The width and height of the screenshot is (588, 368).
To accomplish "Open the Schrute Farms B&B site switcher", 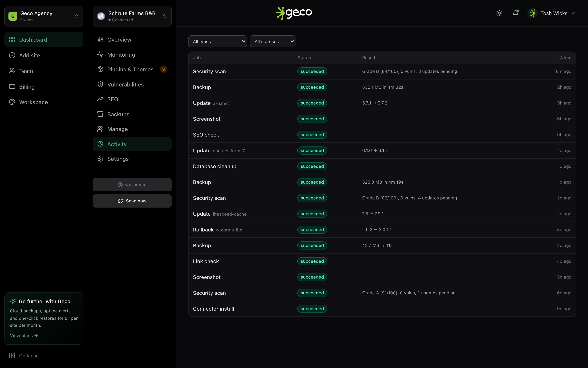I will [x=132, y=16].
